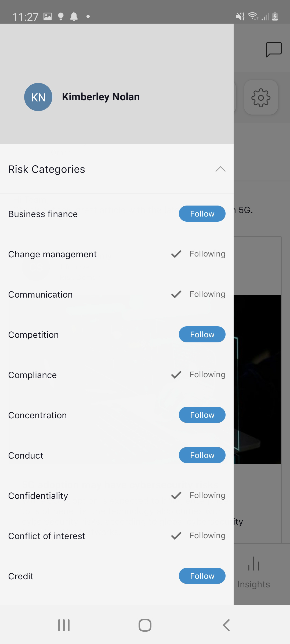Follow the Business finance category

tap(202, 214)
